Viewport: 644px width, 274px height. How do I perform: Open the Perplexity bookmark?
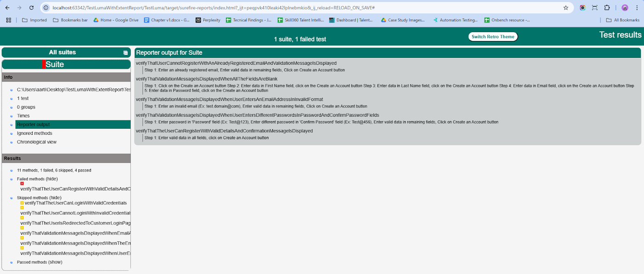[208, 20]
